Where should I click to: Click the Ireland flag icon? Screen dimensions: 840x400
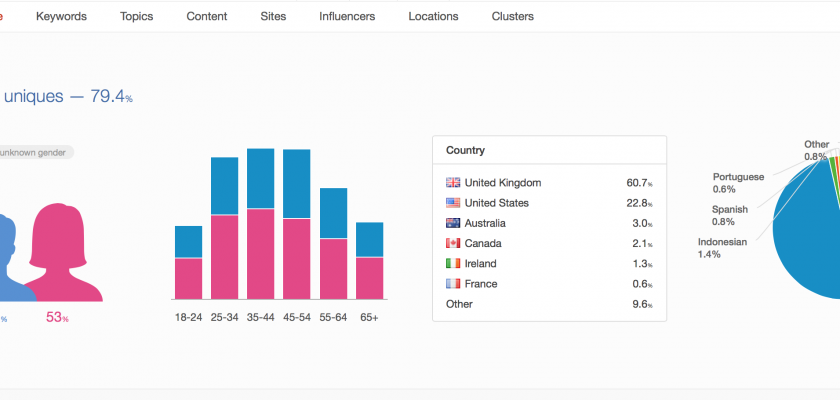pyautogui.click(x=453, y=264)
